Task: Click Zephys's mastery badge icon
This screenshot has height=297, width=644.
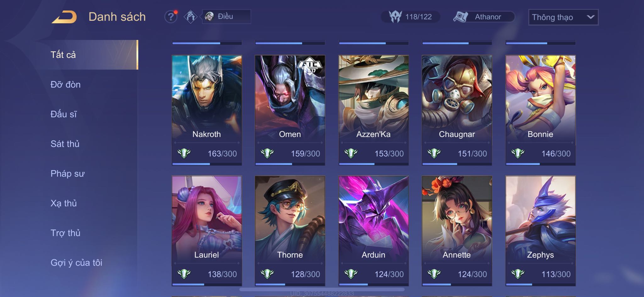Action: 518,274
